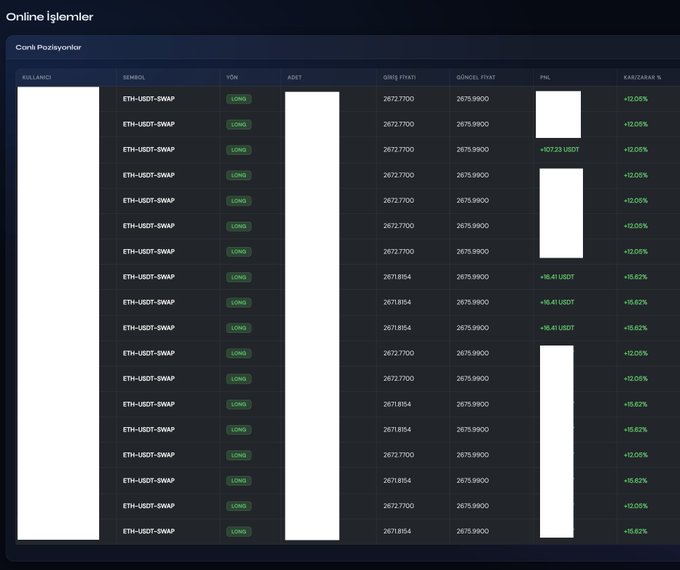Click ETH-USDT-SWAP in the very first table row
Screen dimensions: 680x570
[149, 99]
